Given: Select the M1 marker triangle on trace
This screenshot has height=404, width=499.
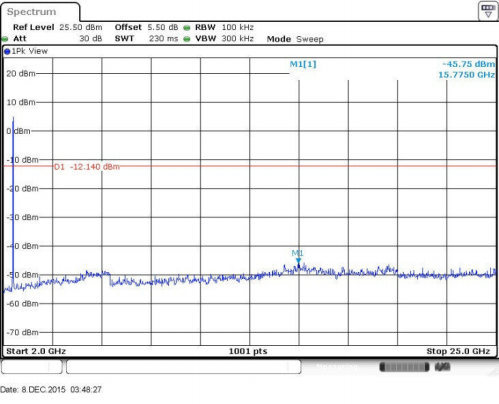Looking at the screenshot, I should 298,261.
